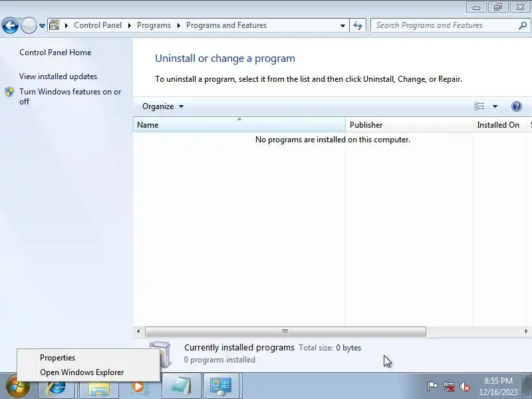This screenshot has height=399, width=532.
Task: Click the Show desktop strip
Action: point(527,386)
